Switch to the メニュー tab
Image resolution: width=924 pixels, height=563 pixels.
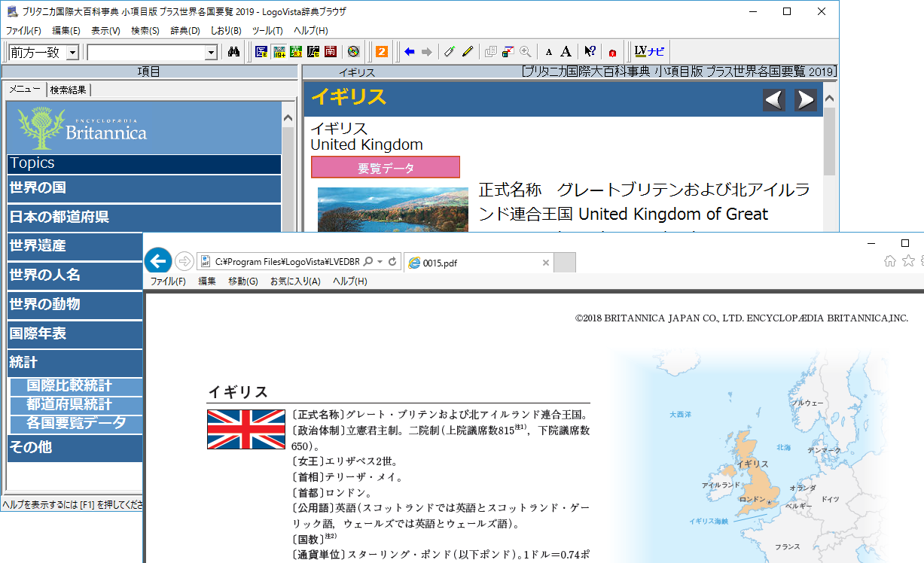(25, 90)
